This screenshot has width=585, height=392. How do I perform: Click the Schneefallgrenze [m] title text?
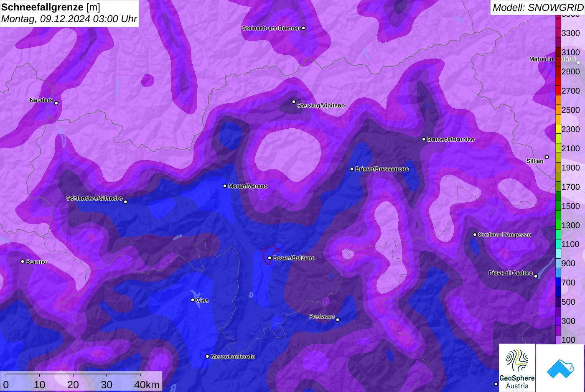51,7
